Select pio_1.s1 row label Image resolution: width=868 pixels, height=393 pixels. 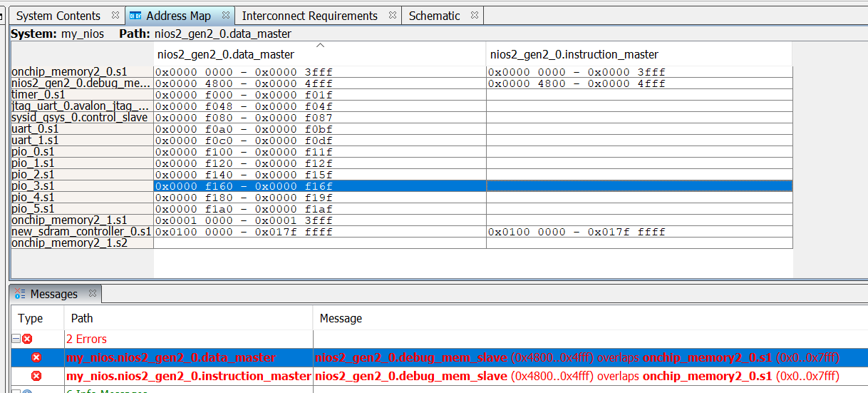82,163
